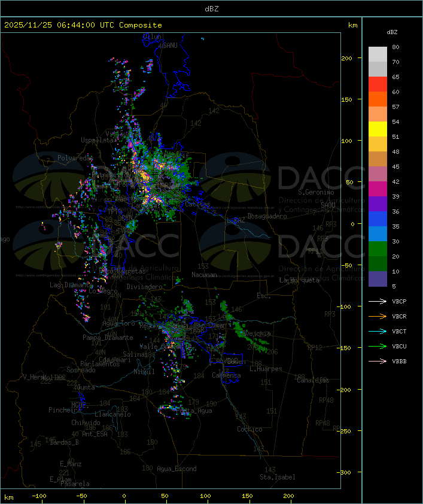
Task: Select the gray 65-70 dBZ swatch
Action: tap(378, 69)
